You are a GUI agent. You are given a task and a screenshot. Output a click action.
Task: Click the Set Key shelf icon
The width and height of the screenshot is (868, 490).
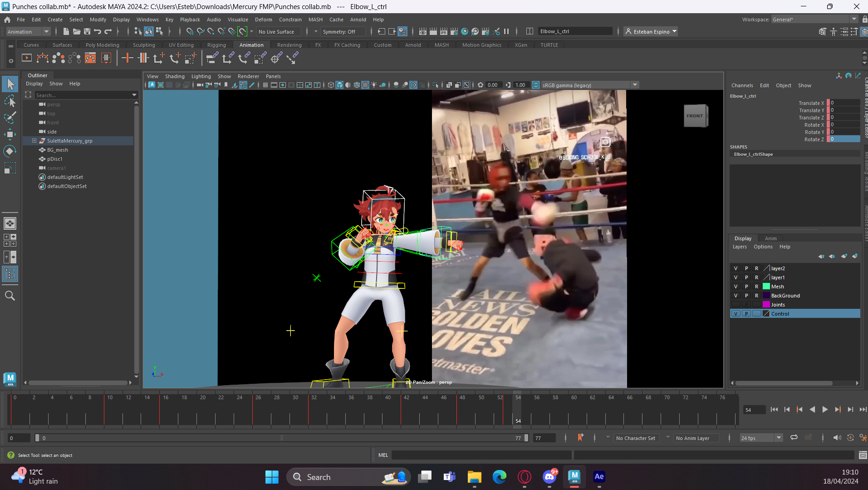[x=128, y=58]
